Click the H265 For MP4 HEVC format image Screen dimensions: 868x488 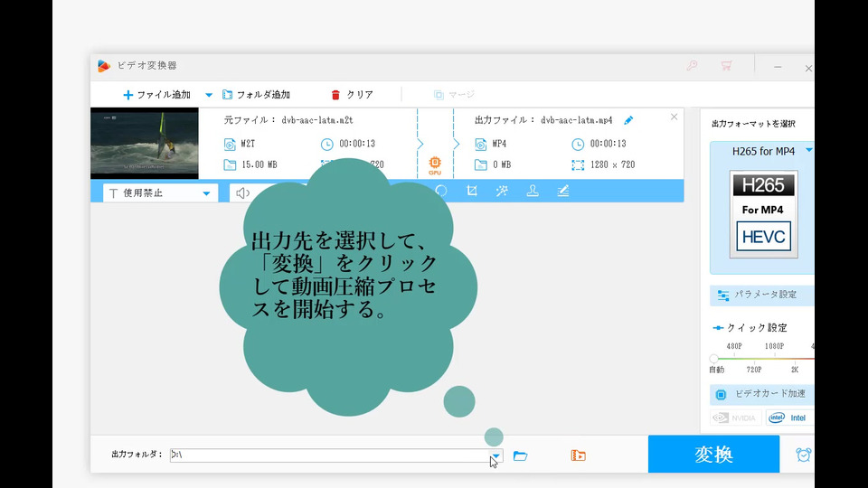point(763,214)
